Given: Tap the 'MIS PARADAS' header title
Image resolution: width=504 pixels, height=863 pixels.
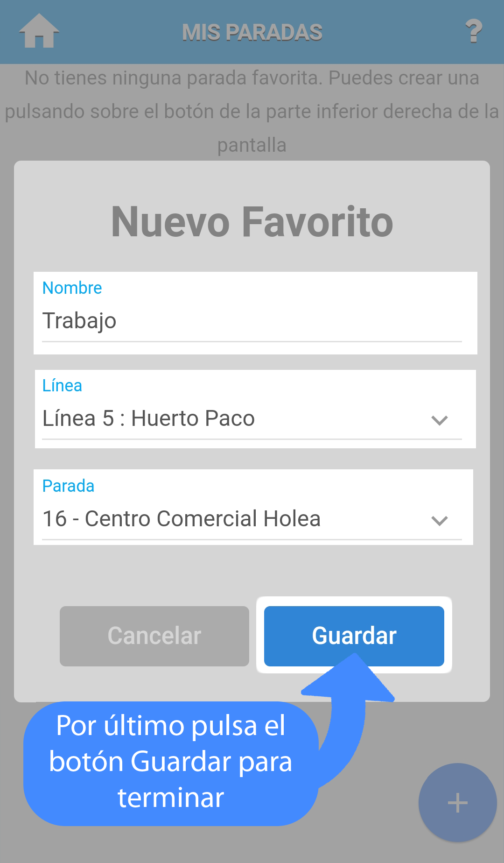Looking at the screenshot, I should pyautogui.click(x=252, y=32).
